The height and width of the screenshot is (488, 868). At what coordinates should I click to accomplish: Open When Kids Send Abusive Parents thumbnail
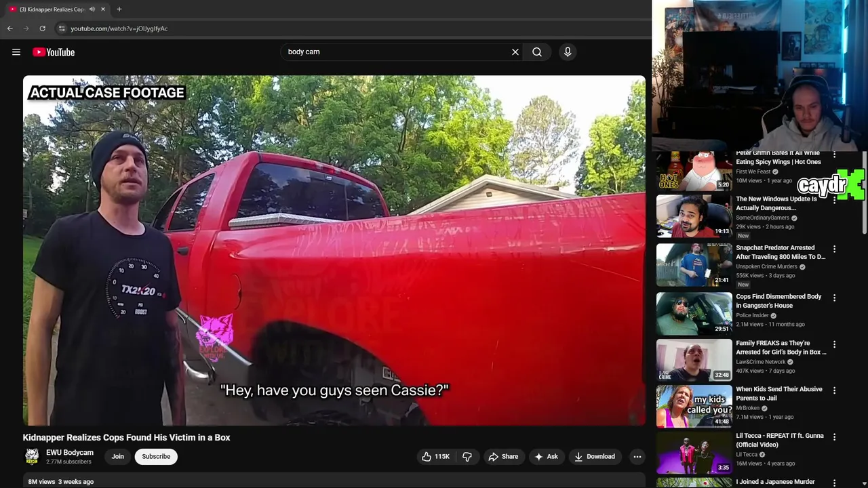pyautogui.click(x=694, y=407)
